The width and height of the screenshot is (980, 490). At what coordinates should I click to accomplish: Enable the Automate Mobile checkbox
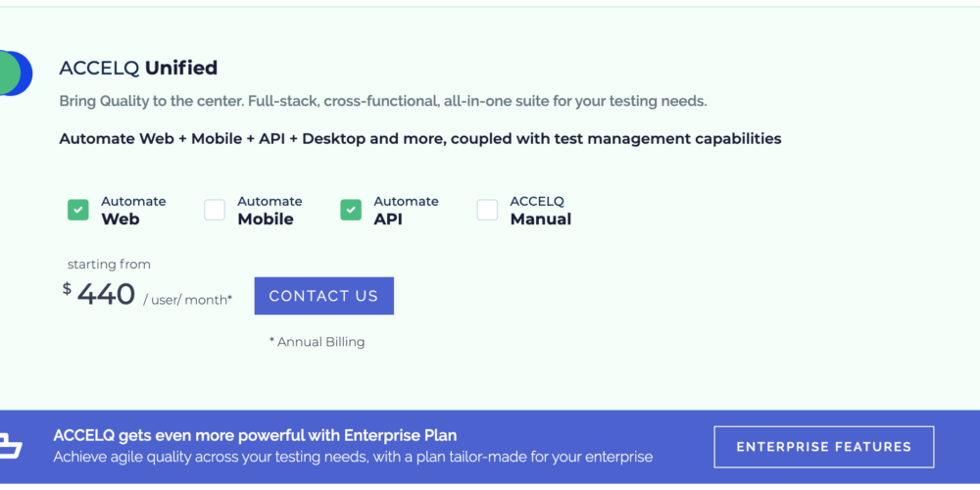click(x=215, y=210)
